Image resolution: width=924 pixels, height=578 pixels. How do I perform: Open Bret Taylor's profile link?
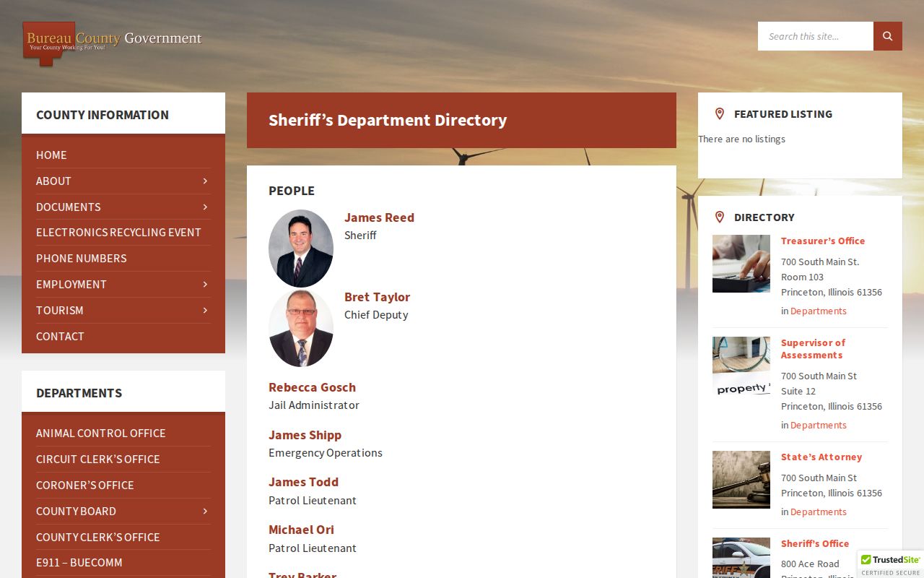377,297
